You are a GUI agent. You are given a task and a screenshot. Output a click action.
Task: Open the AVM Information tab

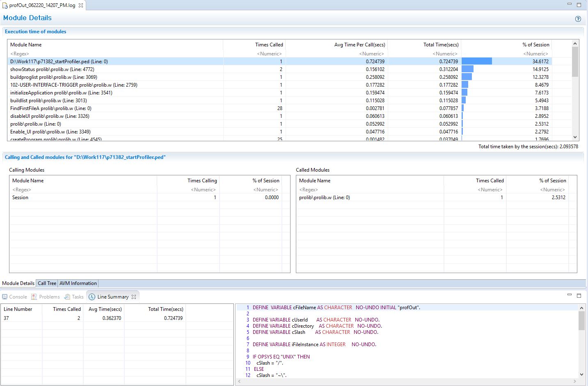[x=78, y=283]
